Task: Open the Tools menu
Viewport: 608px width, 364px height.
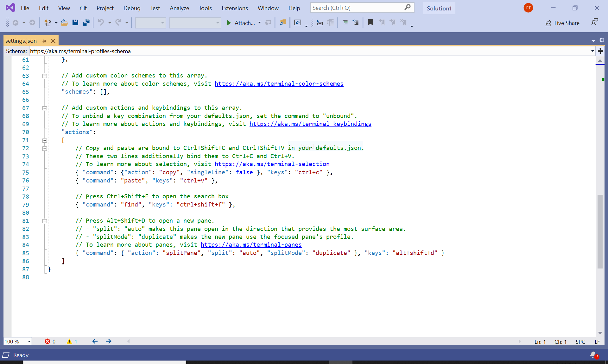Action: click(205, 8)
